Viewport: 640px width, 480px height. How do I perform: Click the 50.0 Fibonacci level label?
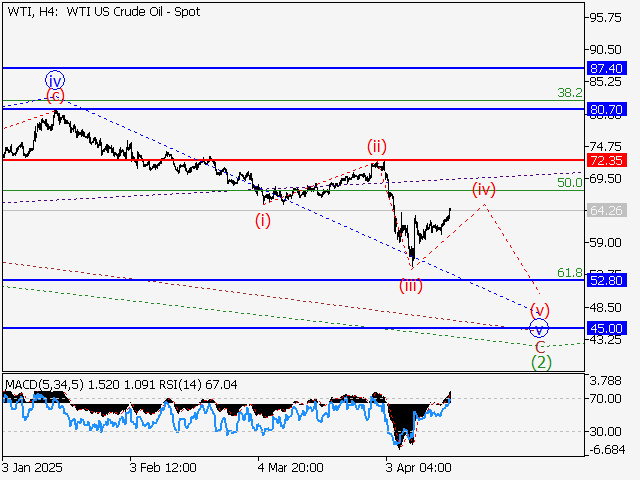pyautogui.click(x=569, y=183)
